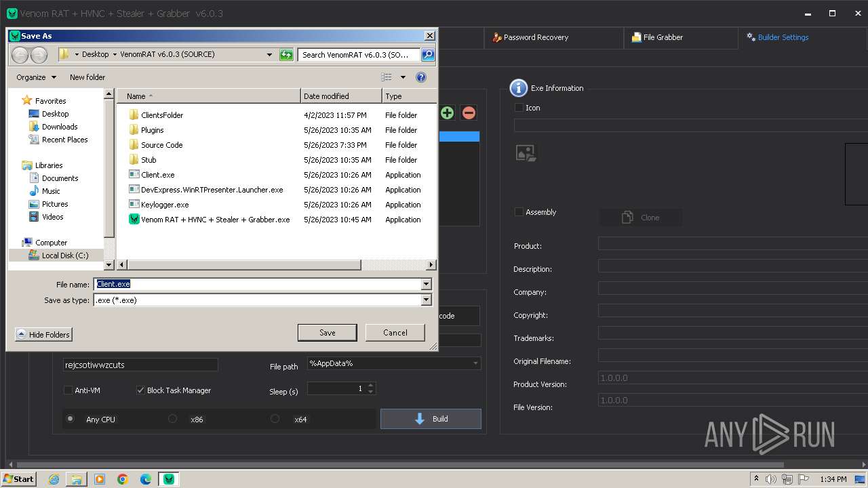Click the change view icon in Save As
The width and height of the screenshot is (868, 488).
click(387, 77)
